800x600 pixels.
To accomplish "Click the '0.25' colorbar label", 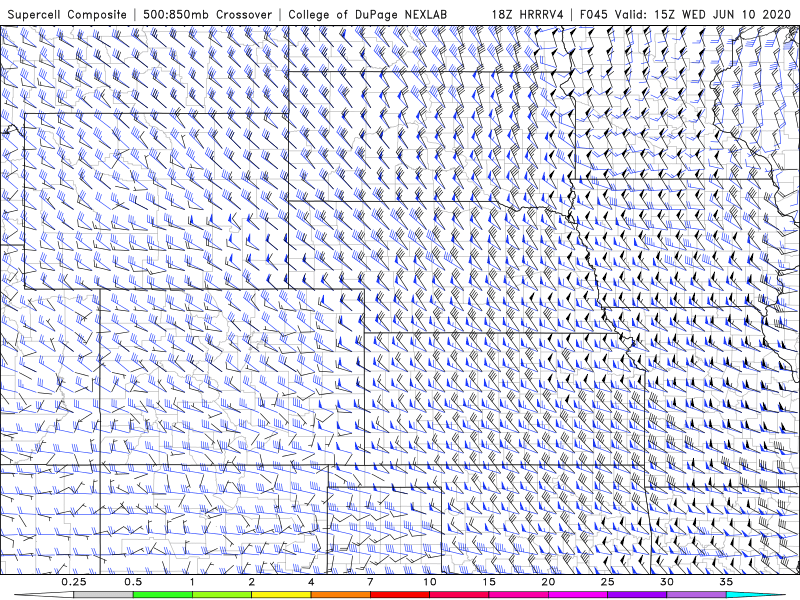I will 73,582.
